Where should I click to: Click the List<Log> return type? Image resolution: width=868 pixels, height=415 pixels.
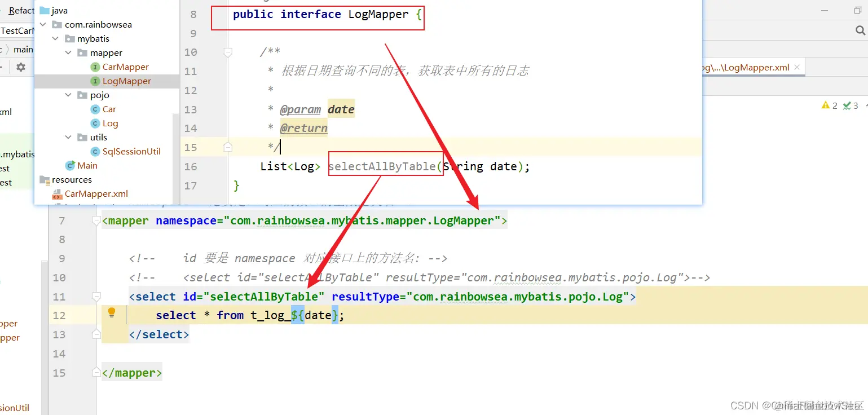tap(290, 166)
